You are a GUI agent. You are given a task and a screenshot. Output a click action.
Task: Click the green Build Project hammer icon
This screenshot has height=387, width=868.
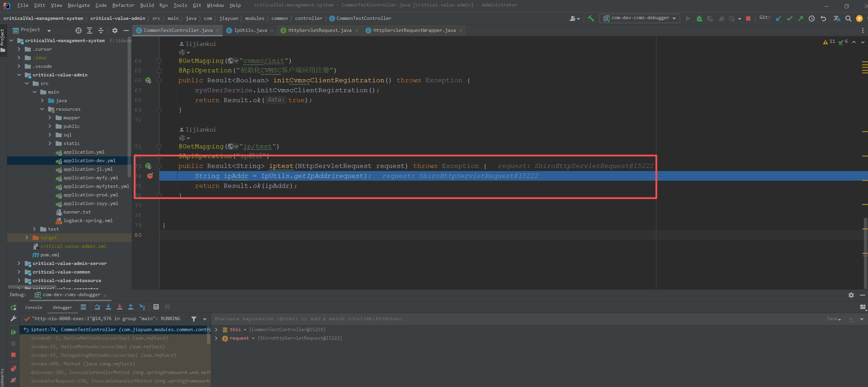pos(591,19)
